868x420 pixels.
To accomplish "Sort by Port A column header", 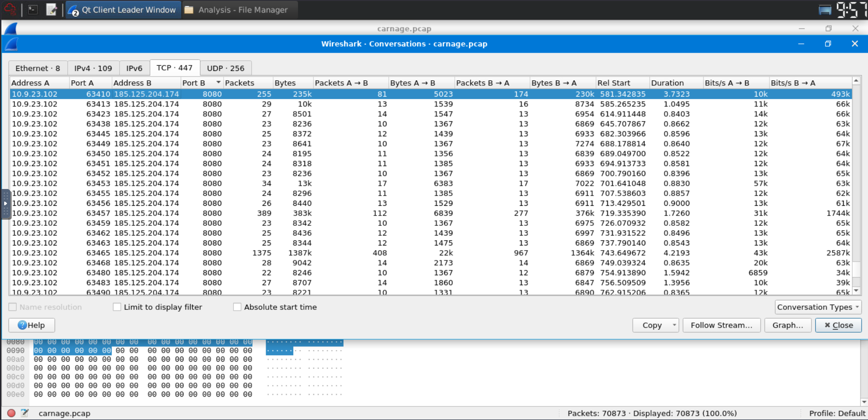I will pyautogui.click(x=91, y=83).
